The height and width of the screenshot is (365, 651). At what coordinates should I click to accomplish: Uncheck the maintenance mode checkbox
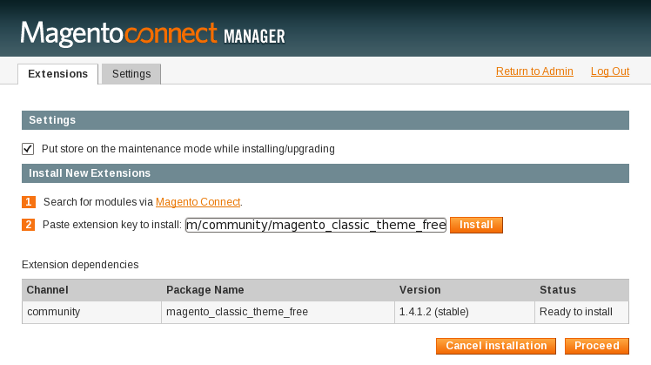(x=28, y=149)
